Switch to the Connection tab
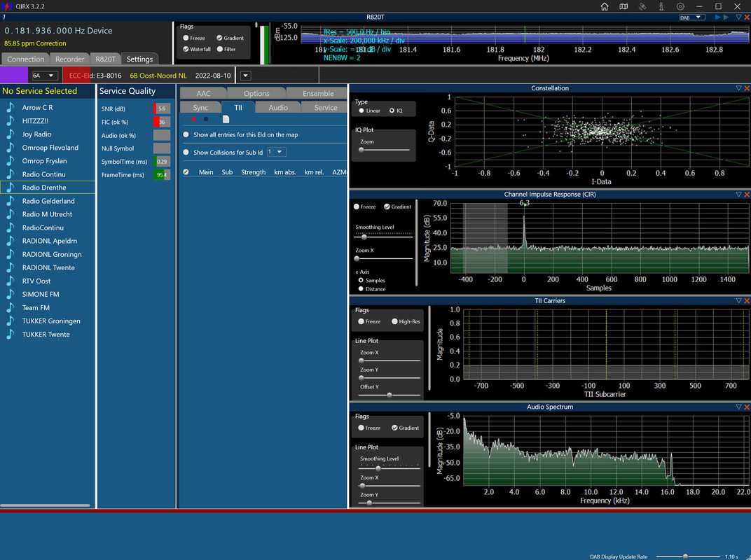Viewport: 751px width, 560px height. click(x=25, y=59)
